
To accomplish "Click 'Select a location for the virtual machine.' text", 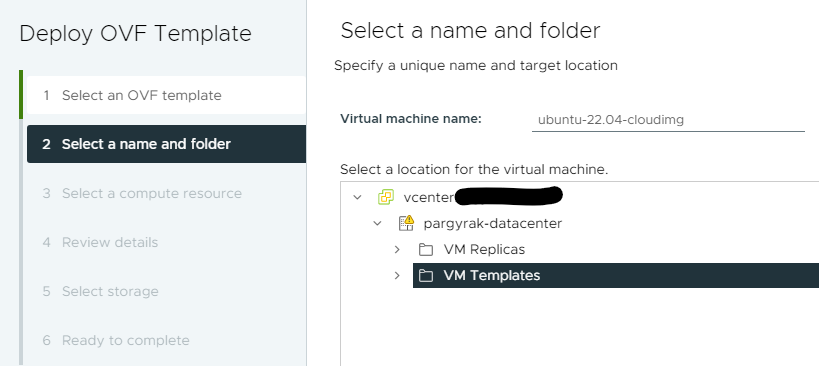I will click(x=474, y=170).
